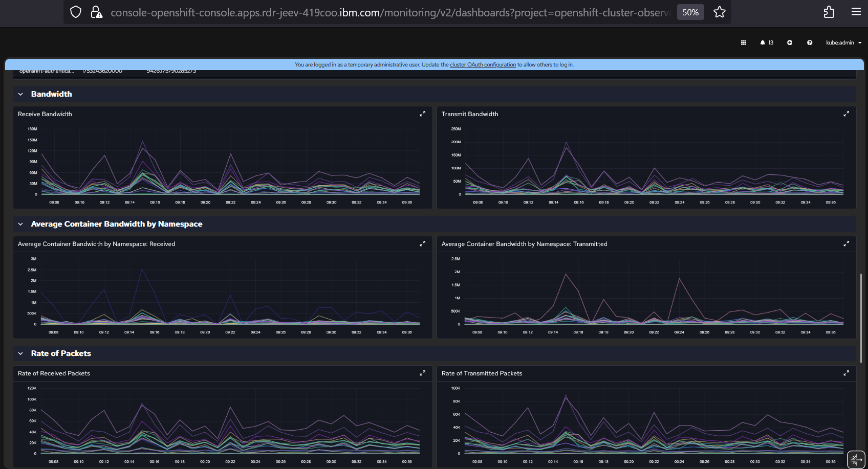The width and height of the screenshot is (868, 469).
Task: Expand Average Container Bandwidth Received panel
Action: (x=422, y=244)
